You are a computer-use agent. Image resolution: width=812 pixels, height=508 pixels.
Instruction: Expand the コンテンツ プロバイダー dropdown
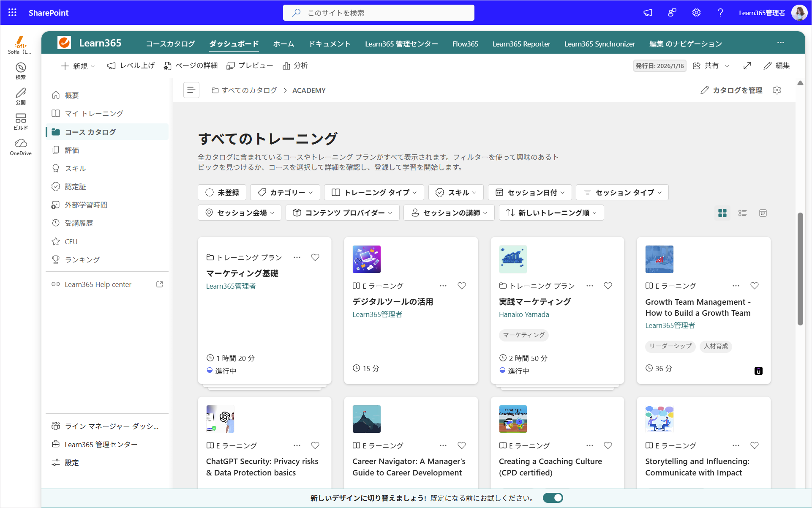343,213
